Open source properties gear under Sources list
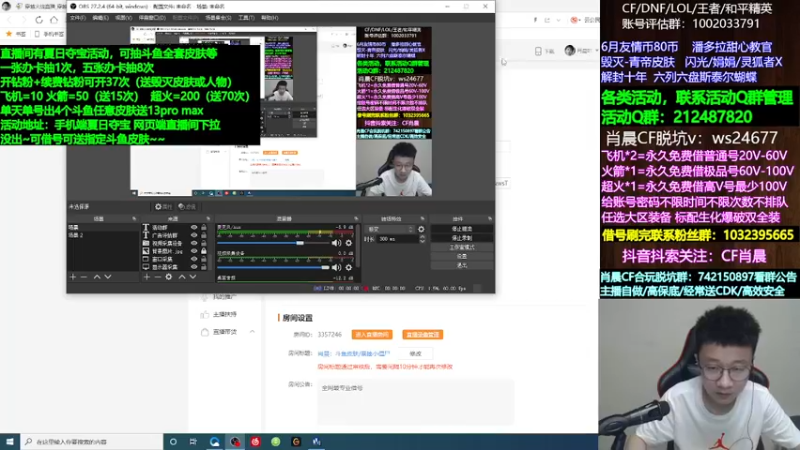800x450 pixels. (169, 277)
